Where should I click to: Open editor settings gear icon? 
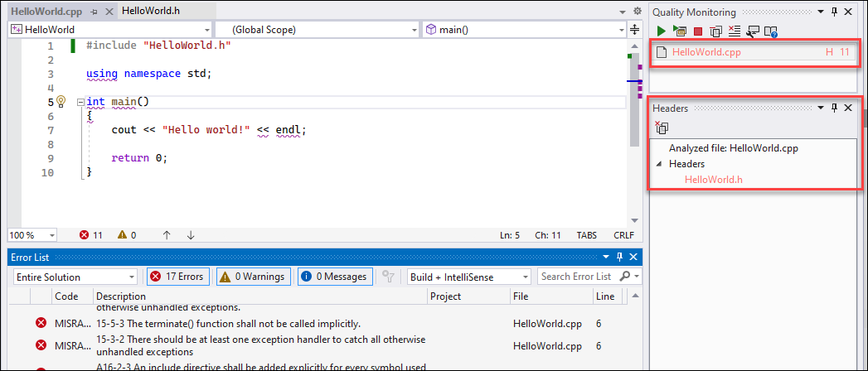638,11
